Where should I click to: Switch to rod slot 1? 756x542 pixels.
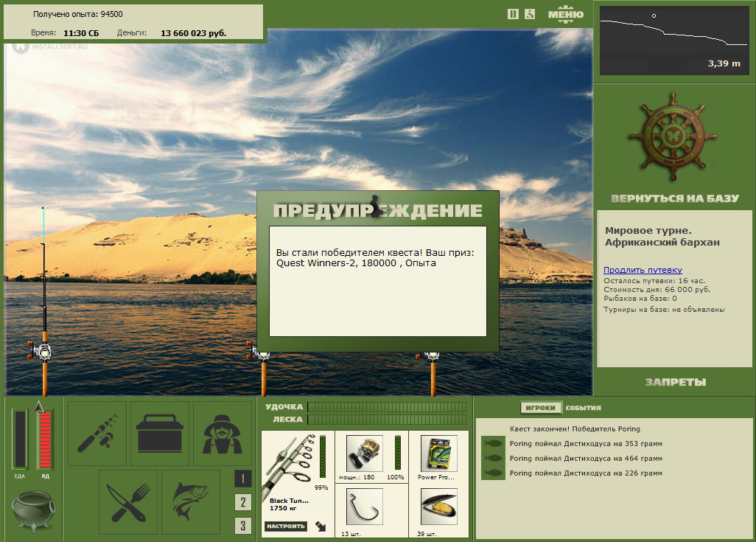pos(243,479)
